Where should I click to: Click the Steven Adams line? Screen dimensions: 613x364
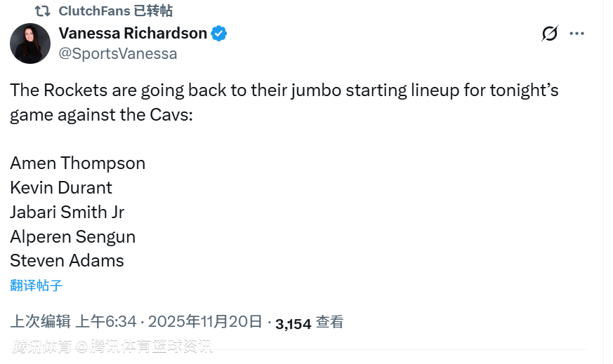[x=67, y=261]
